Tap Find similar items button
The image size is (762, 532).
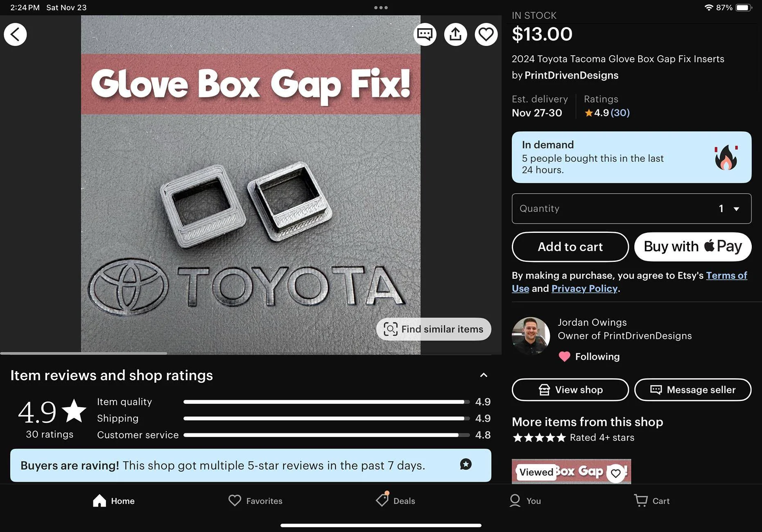tap(434, 329)
